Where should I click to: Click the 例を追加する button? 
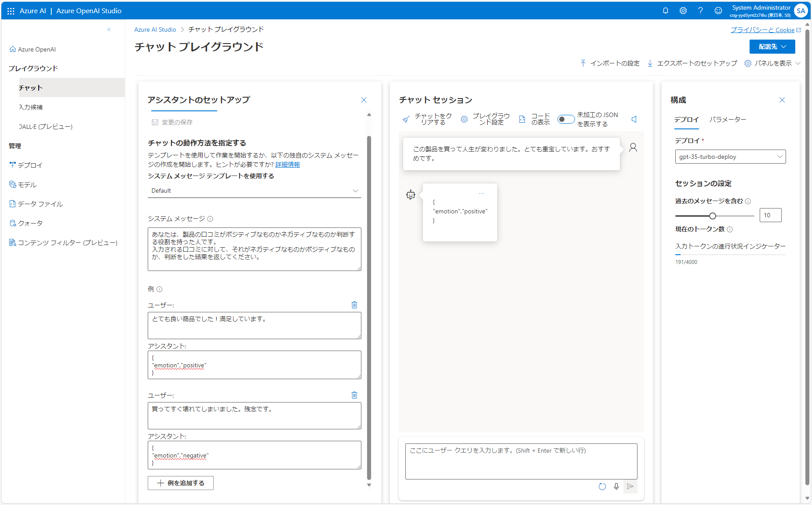pyautogui.click(x=181, y=483)
